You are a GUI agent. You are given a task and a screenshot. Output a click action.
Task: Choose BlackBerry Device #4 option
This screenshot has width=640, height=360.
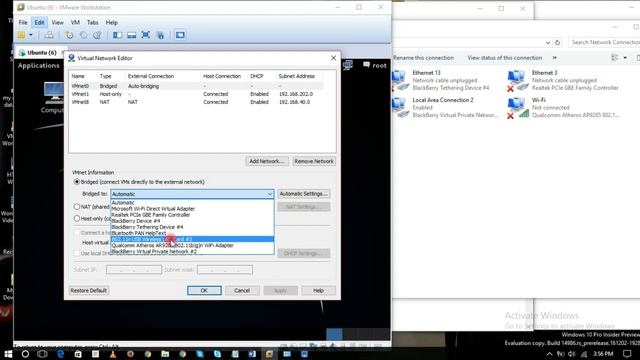(x=192, y=221)
